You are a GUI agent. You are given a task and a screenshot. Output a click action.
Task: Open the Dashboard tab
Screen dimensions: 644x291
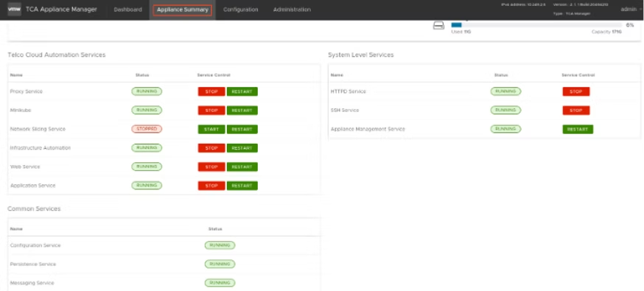[x=127, y=10]
